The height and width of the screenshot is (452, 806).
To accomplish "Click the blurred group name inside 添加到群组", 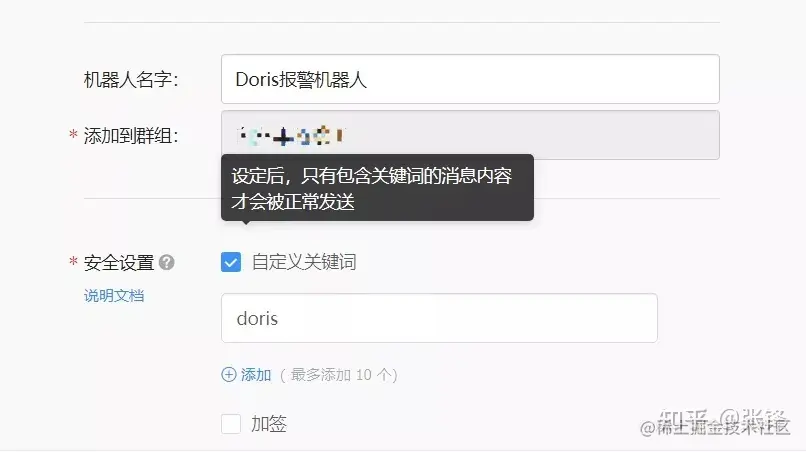I will [291, 136].
